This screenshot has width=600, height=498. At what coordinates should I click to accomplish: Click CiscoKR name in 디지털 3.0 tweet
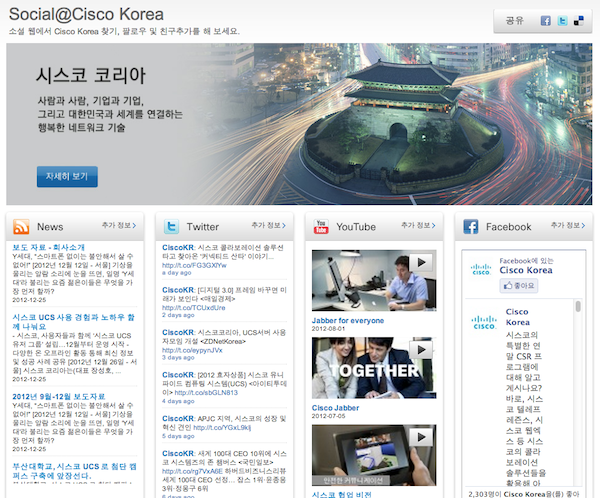coord(178,290)
